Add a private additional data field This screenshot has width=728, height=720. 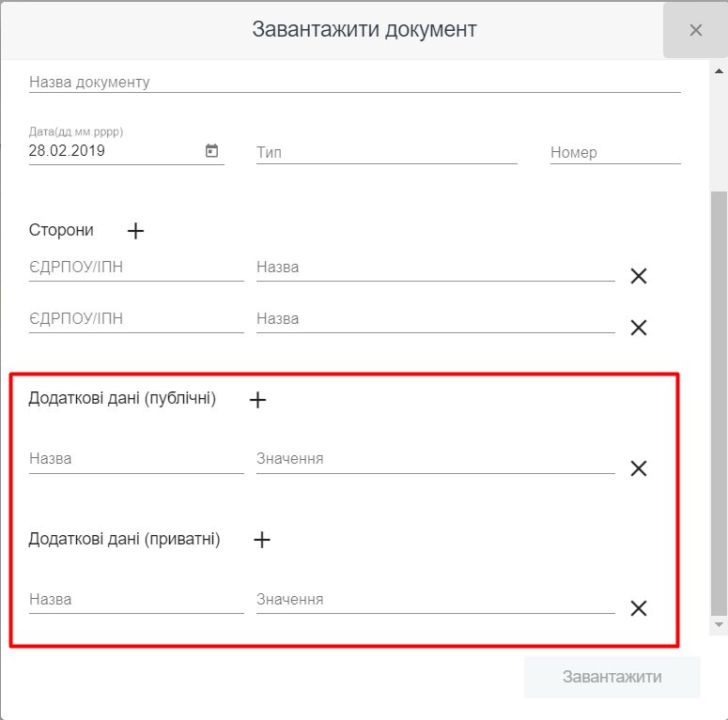click(x=262, y=540)
